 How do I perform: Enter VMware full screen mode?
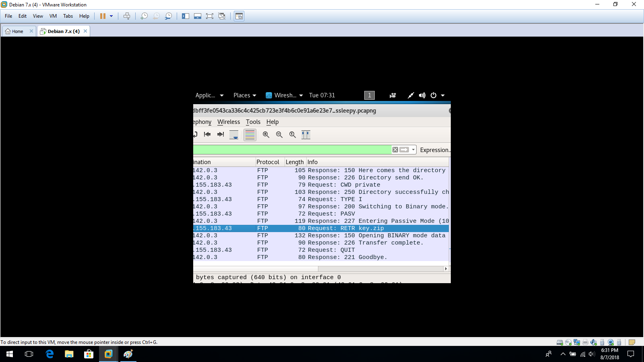(210, 16)
